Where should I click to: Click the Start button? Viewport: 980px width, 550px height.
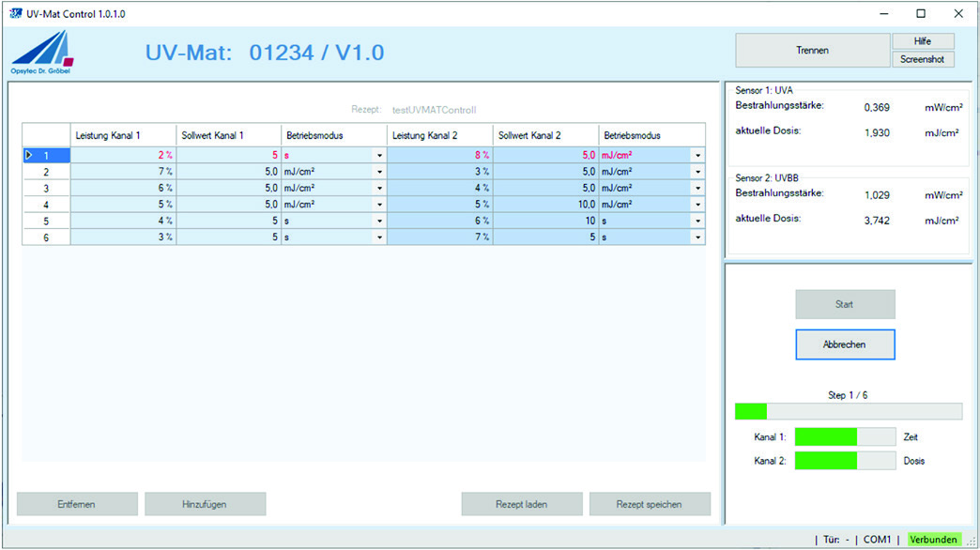[x=845, y=304]
